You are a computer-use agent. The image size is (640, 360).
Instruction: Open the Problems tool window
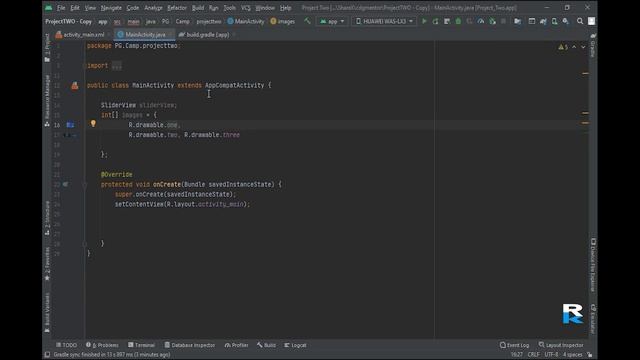(102, 345)
